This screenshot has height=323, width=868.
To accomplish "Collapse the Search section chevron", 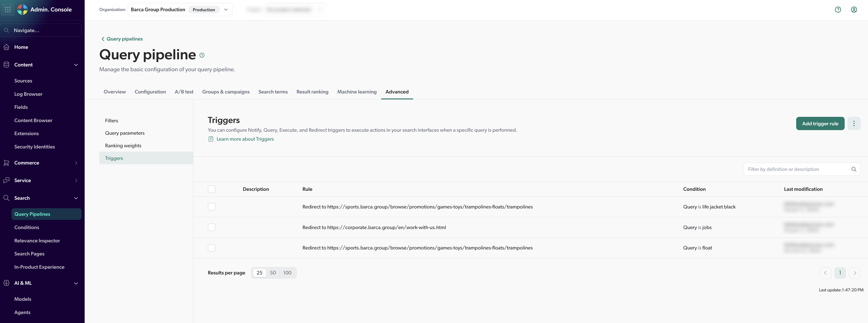I will click(76, 198).
